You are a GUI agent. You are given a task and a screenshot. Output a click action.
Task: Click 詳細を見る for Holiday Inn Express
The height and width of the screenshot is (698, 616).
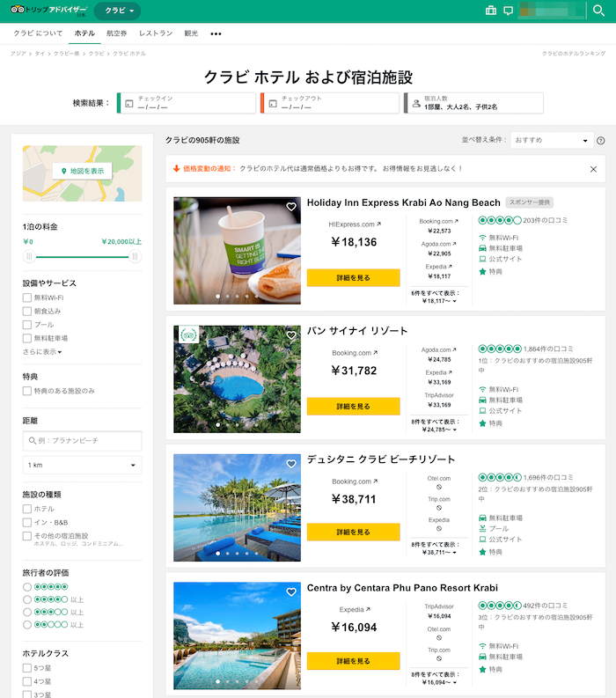point(354,278)
